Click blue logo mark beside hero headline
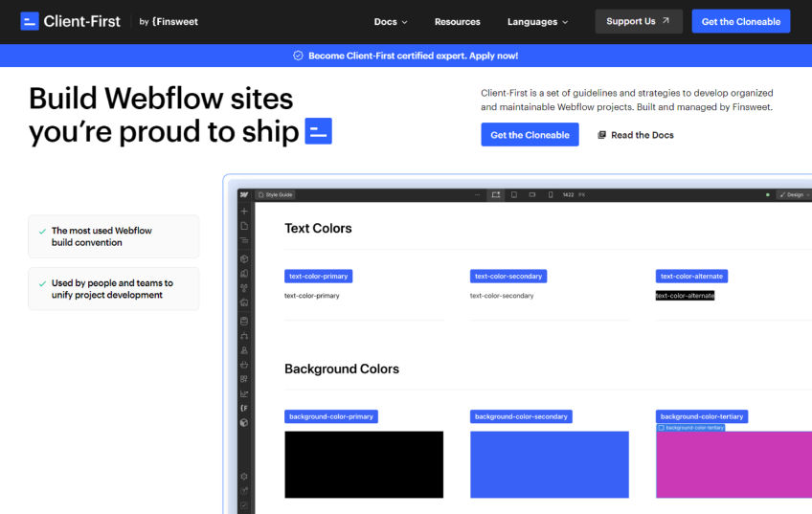The height and width of the screenshot is (514, 812). [x=319, y=131]
